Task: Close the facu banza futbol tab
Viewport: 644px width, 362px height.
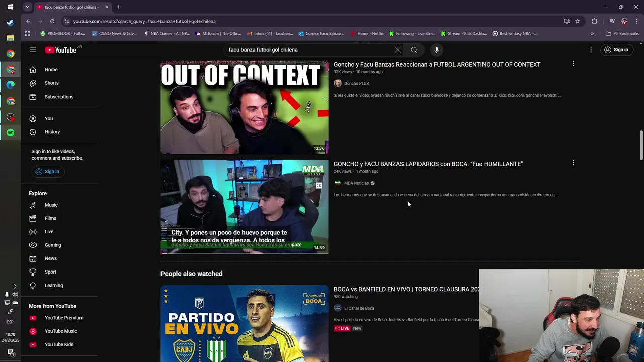Action: (x=107, y=7)
